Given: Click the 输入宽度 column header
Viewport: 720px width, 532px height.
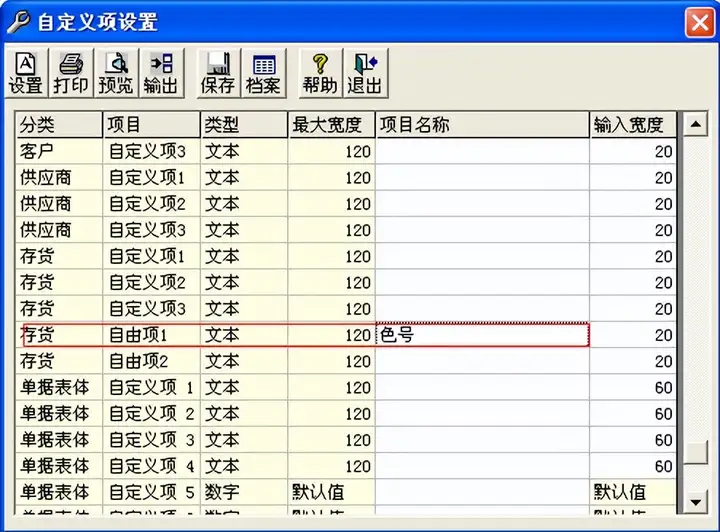Looking at the screenshot, I should point(633,124).
